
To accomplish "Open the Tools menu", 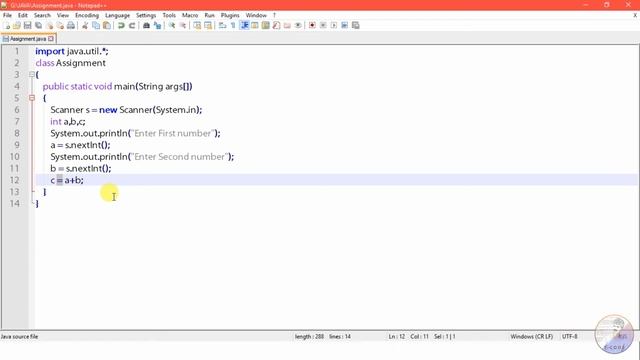I will coord(169,15).
